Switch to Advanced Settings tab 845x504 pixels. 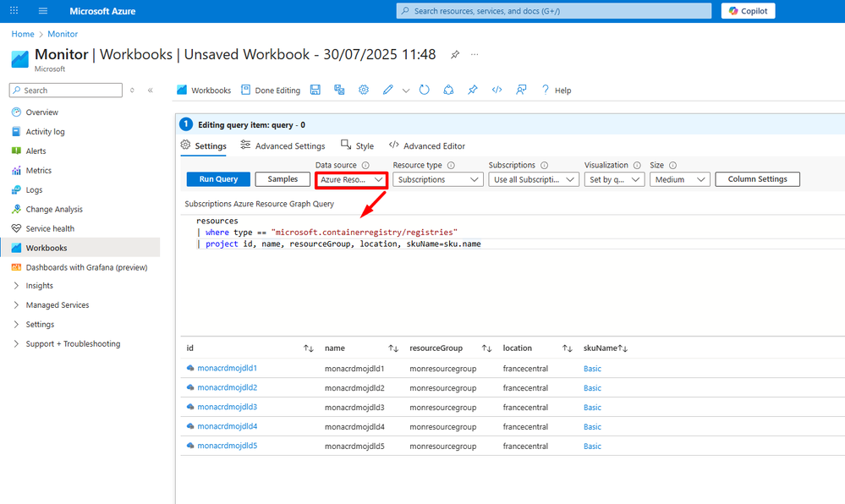click(283, 145)
